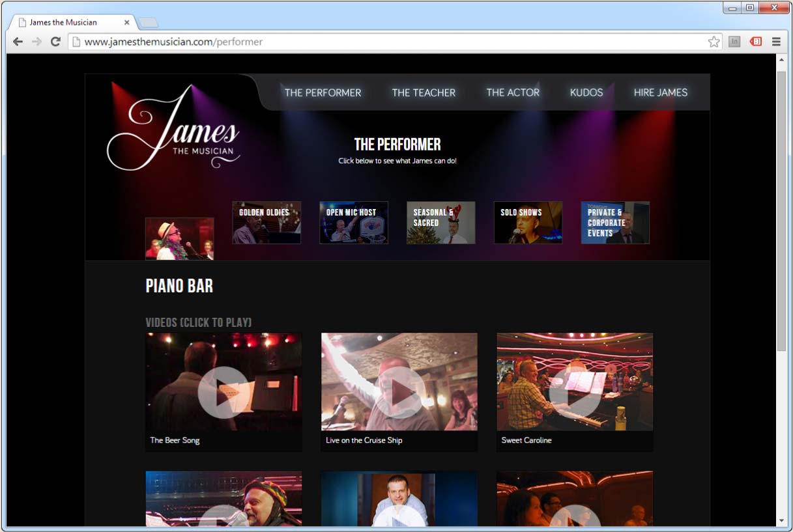793x532 pixels.
Task: Close the Chrome window
Action: point(774,8)
